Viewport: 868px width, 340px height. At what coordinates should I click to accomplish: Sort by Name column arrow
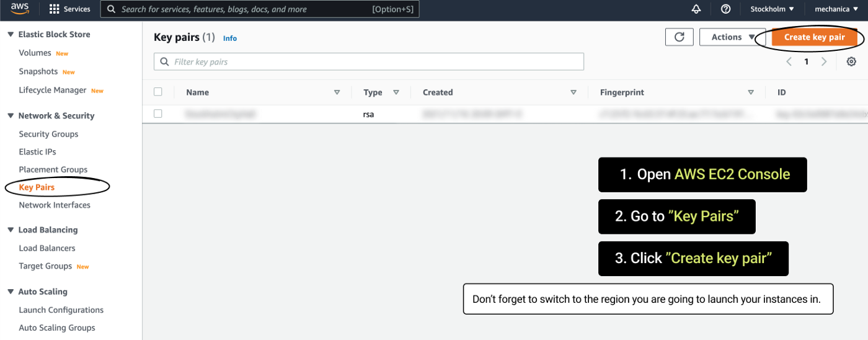click(x=337, y=92)
